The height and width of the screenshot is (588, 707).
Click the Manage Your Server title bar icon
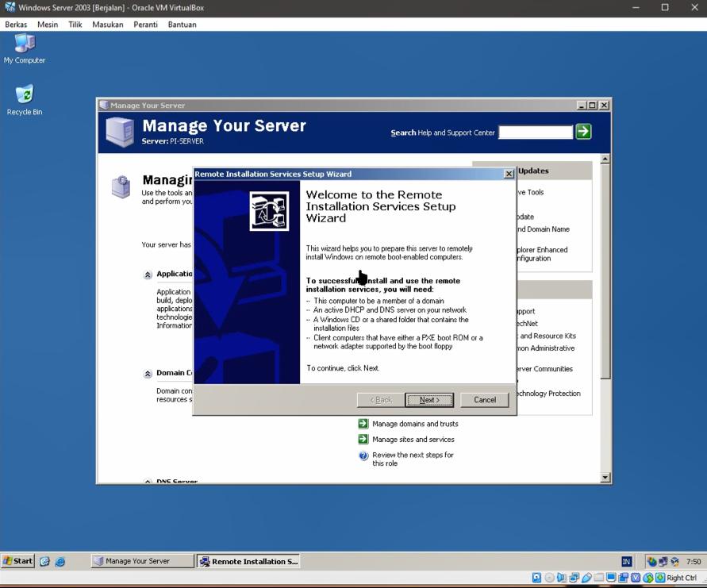click(104, 105)
